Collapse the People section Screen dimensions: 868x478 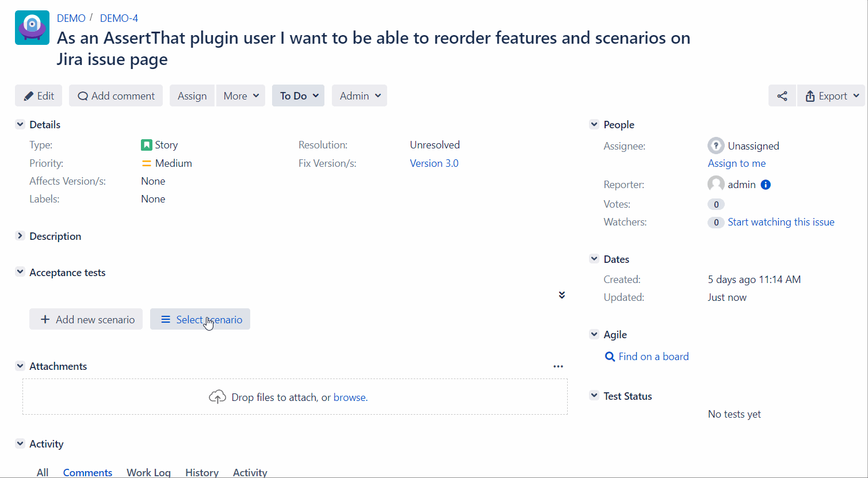594,124
